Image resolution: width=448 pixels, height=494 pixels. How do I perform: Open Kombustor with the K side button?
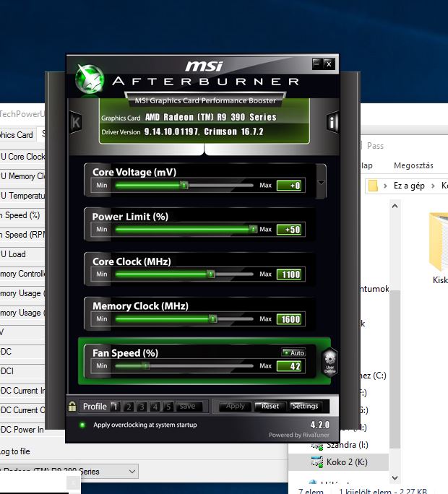(x=76, y=122)
